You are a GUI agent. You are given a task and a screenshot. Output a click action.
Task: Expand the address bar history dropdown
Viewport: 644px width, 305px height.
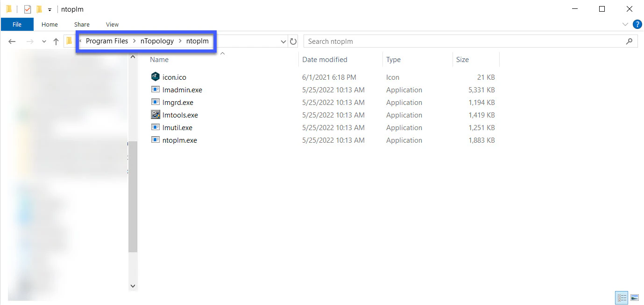tap(283, 42)
